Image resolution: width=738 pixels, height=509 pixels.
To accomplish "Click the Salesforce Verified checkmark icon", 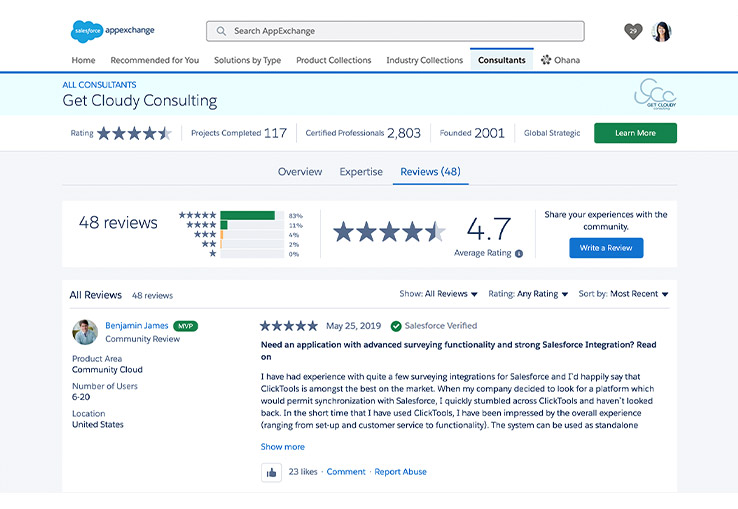I will pyautogui.click(x=396, y=326).
